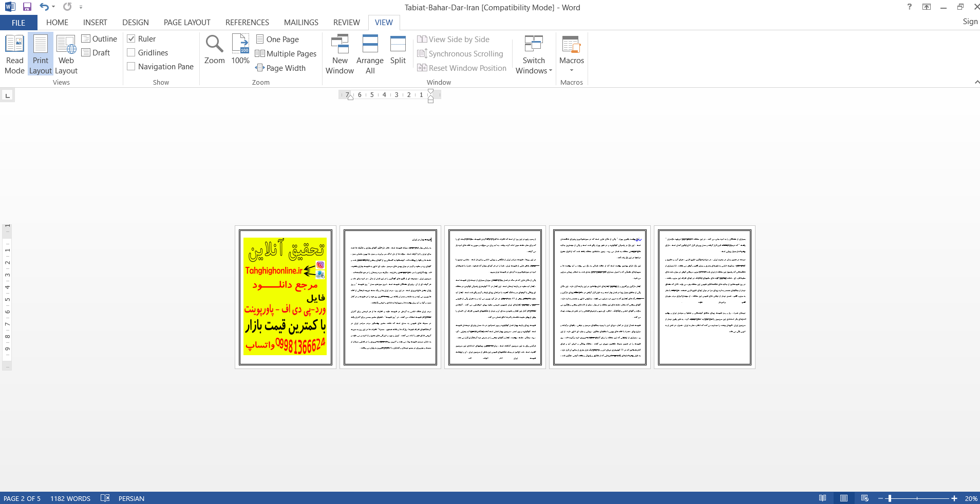Select the REVIEW tab
This screenshot has width=980, height=504.
[x=346, y=23]
